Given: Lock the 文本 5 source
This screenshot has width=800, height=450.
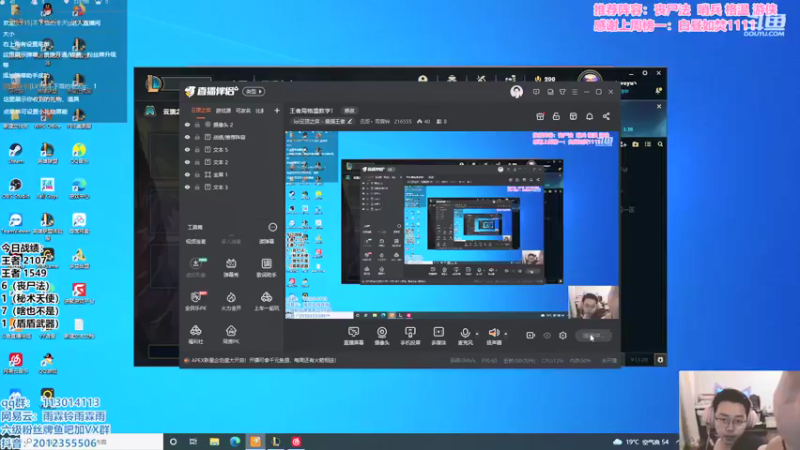Looking at the screenshot, I should pos(197,149).
